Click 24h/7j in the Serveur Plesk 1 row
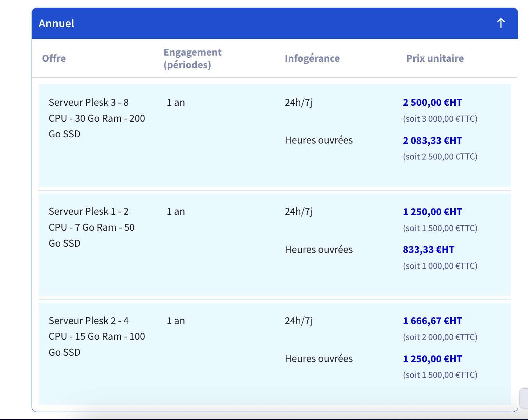The width and height of the screenshot is (528, 420). click(x=298, y=211)
